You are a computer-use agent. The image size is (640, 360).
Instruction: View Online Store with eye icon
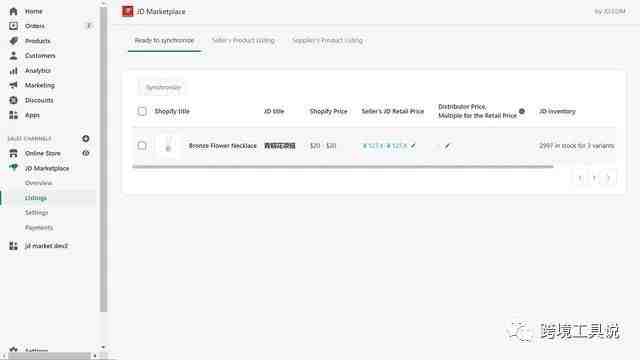[x=86, y=153]
